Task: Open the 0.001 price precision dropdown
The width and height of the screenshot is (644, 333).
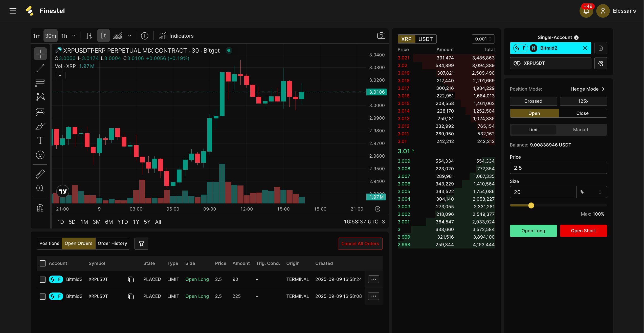Action: (x=483, y=39)
